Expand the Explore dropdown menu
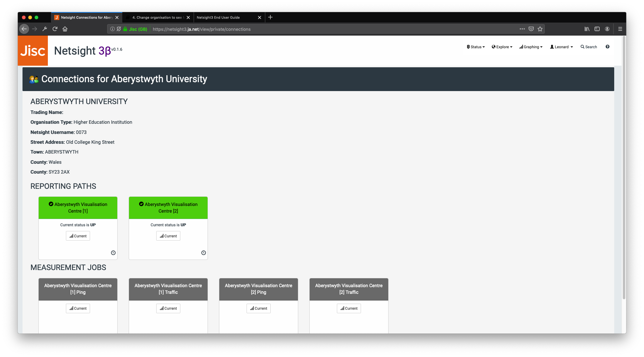 tap(502, 47)
